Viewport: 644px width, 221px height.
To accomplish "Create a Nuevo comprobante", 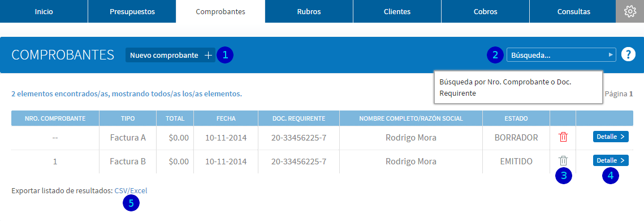I will click(170, 55).
